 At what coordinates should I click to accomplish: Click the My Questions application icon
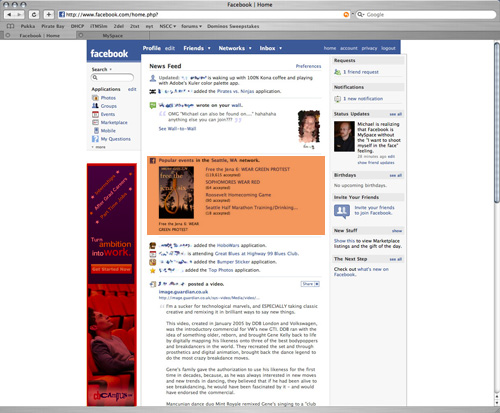95,139
